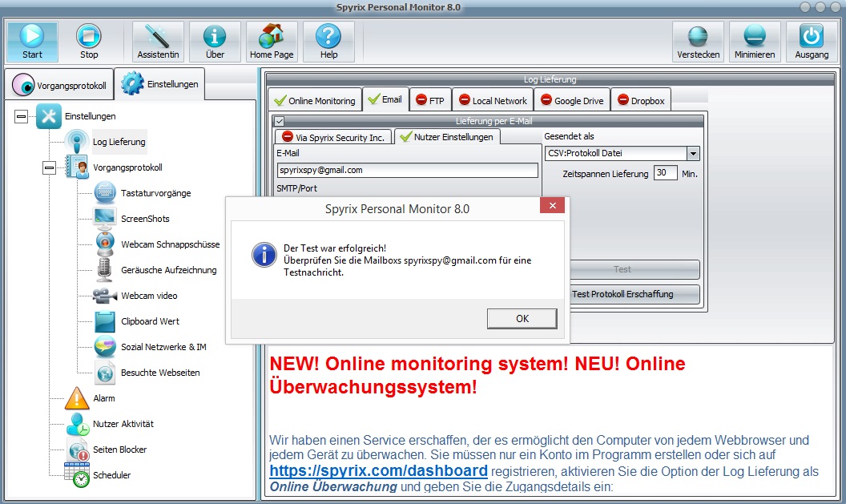Confirm the test dialog with OK
Image resolution: width=846 pixels, height=504 pixels.
point(522,318)
